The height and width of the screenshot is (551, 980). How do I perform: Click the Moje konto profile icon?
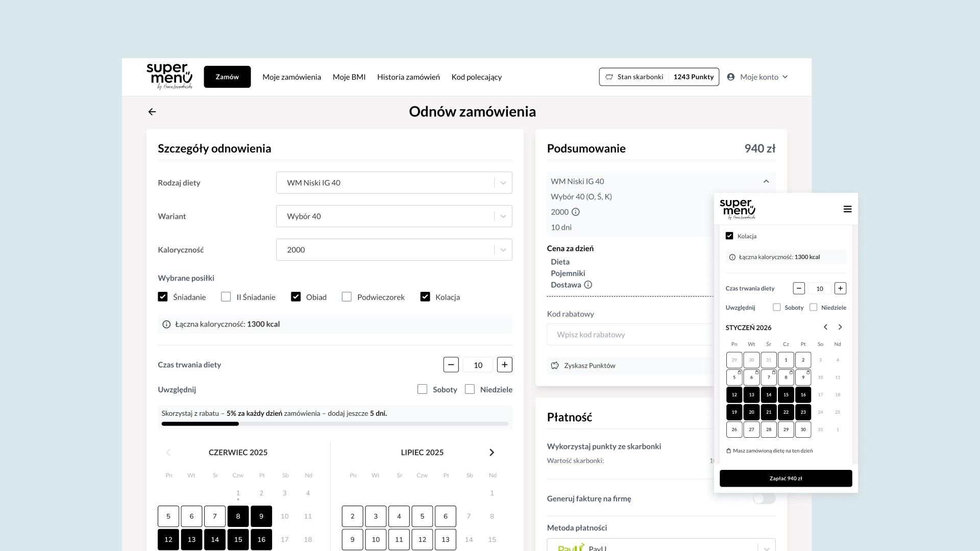point(731,77)
